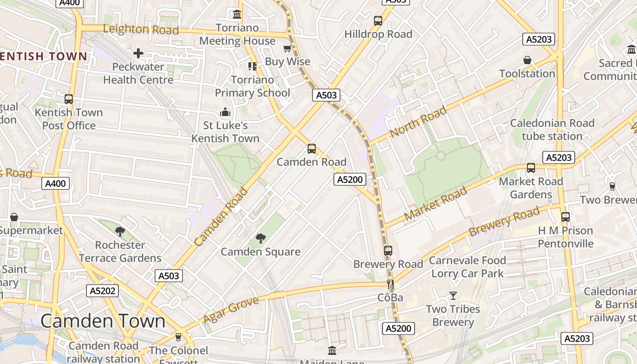The height and width of the screenshot is (364, 637).
Task: Click the Toolstation shop bag icon
Action: pyautogui.click(x=527, y=60)
